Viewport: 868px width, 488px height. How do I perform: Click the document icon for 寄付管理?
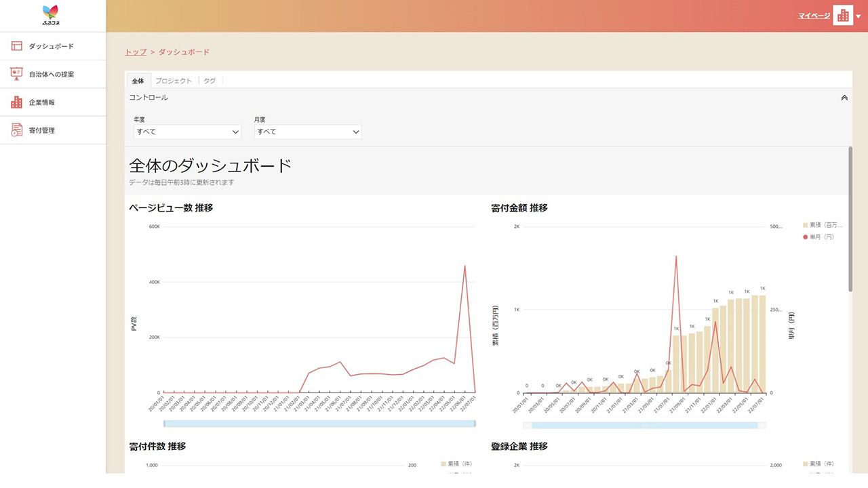(x=16, y=130)
